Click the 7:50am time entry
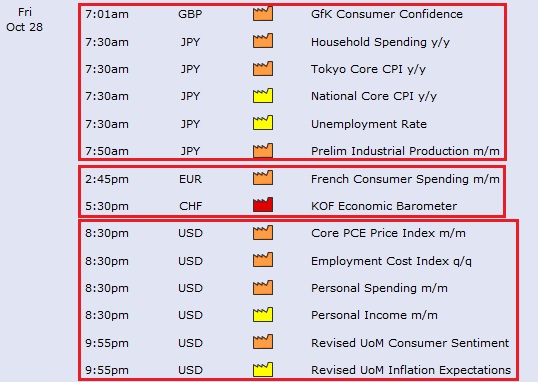This screenshot has width=538, height=382. [107, 151]
